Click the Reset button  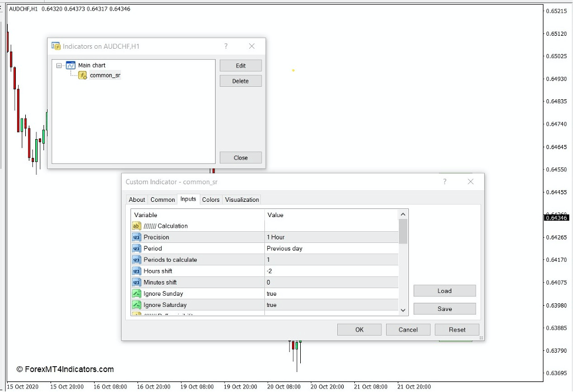click(x=457, y=330)
